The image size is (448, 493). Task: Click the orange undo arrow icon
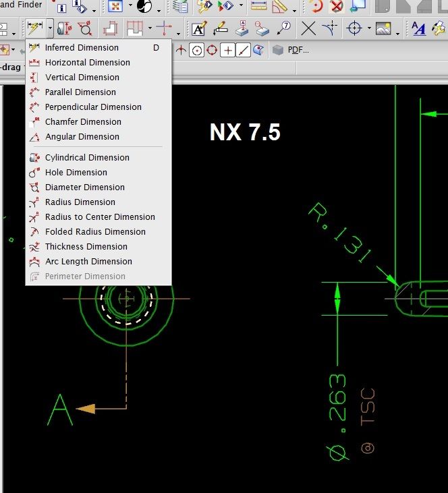click(x=316, y=6)
